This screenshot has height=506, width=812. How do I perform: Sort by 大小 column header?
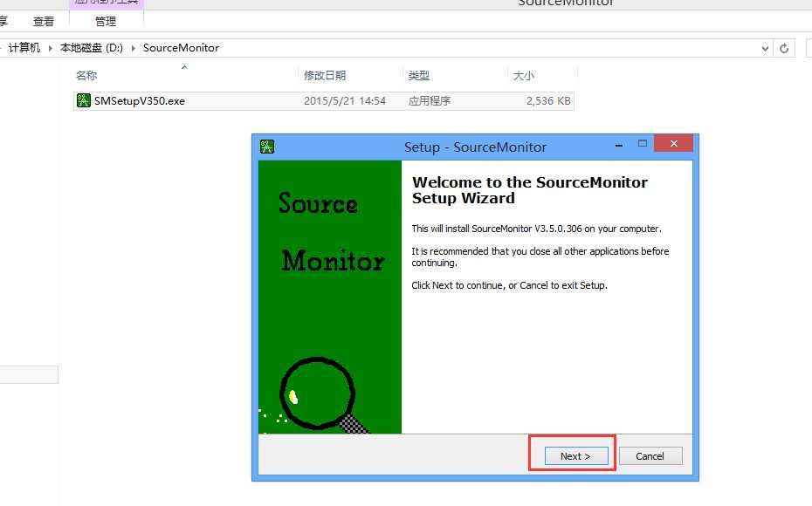tap(523, 76)
